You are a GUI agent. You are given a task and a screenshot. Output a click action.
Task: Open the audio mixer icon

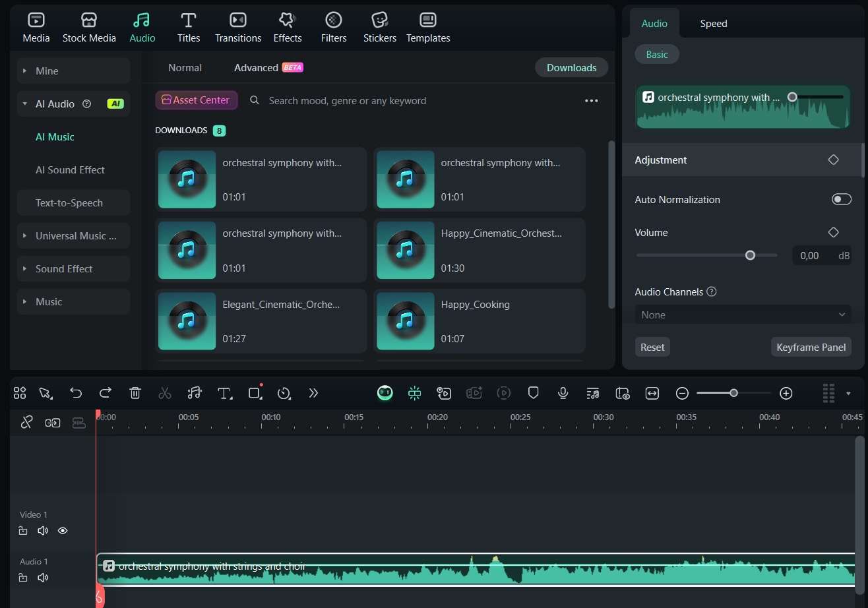tap(593, 393)
